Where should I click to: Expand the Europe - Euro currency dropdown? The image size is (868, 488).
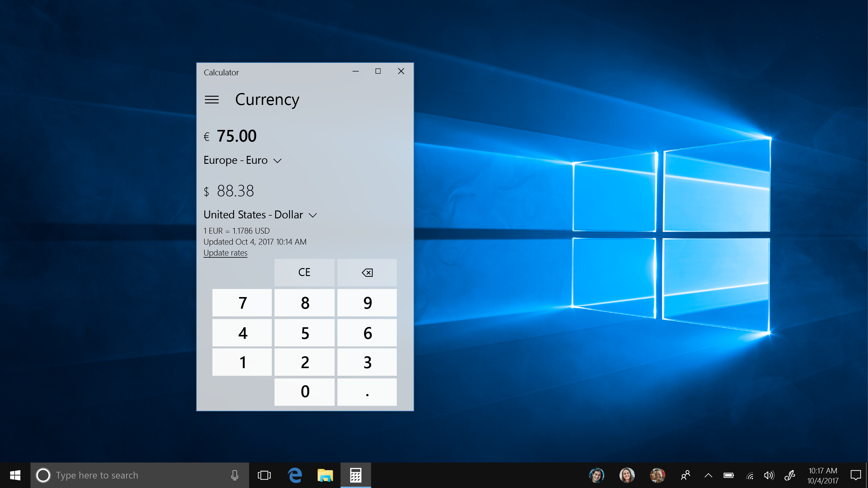pyautogui.click(x=242, y=160)
